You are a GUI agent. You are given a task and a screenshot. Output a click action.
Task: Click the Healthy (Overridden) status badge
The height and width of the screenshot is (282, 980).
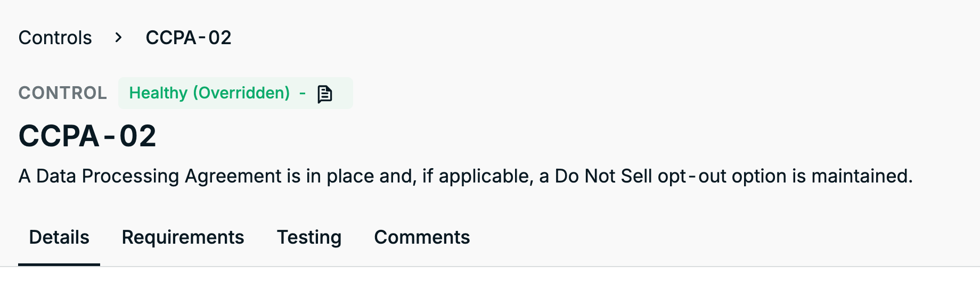point(235,93)
